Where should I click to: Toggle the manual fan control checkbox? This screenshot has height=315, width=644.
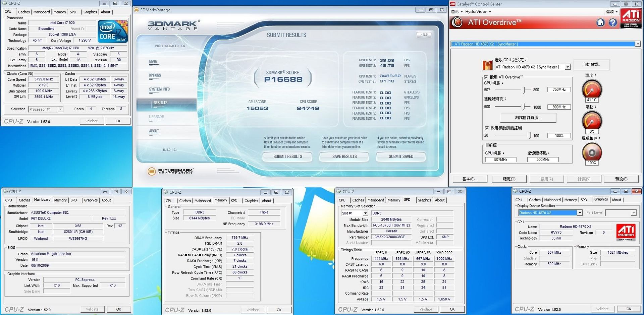click(x=487, y=128)
